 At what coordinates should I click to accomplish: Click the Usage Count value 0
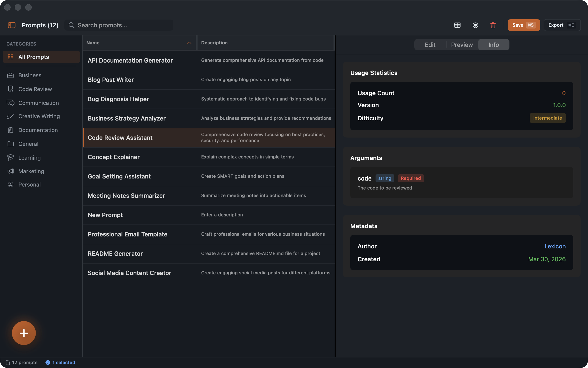[564, 93]
